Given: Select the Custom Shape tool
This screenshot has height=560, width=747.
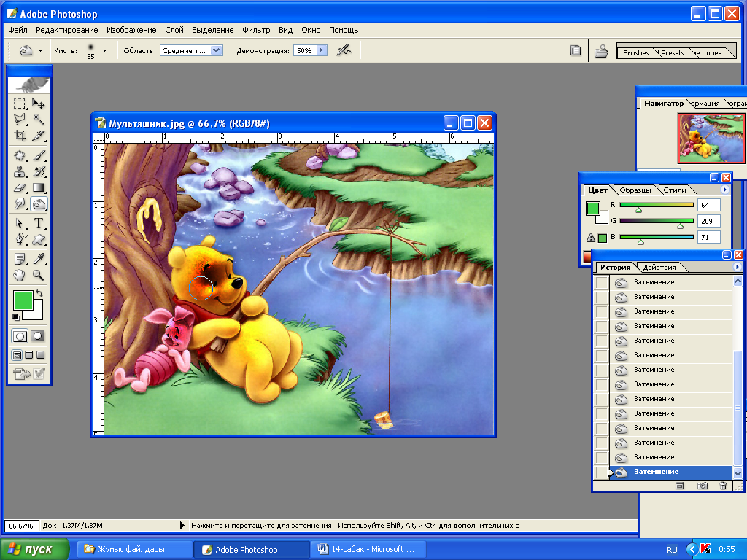Looking at the screenshot, I should [38, 239].
